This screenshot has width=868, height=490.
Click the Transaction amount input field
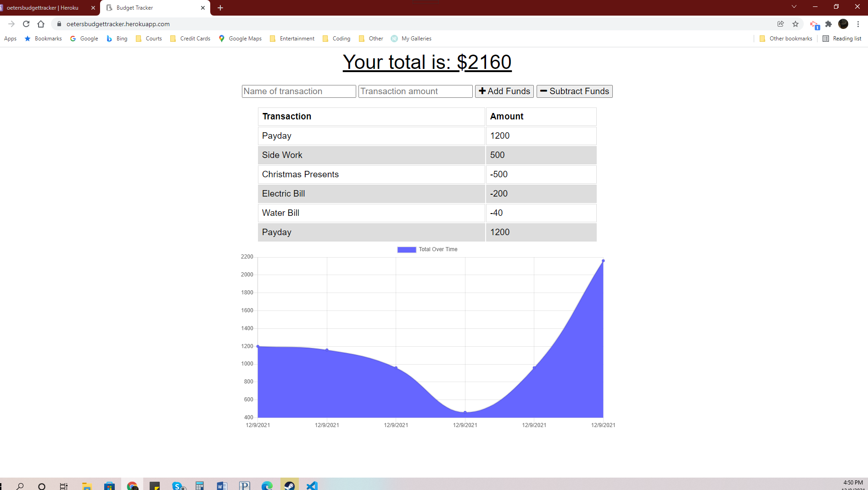tap(415, 91)
